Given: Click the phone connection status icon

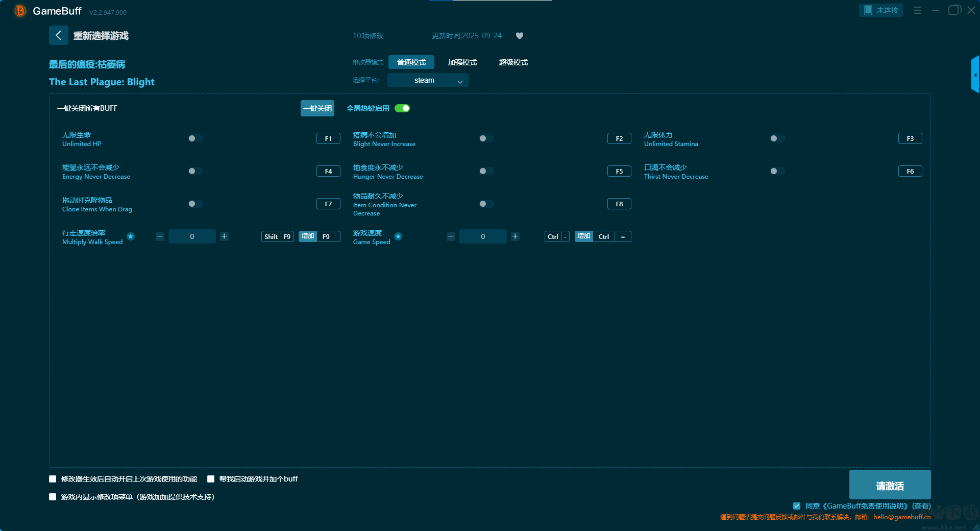Looking at the screenshot, I should click(x=868, y=10).
